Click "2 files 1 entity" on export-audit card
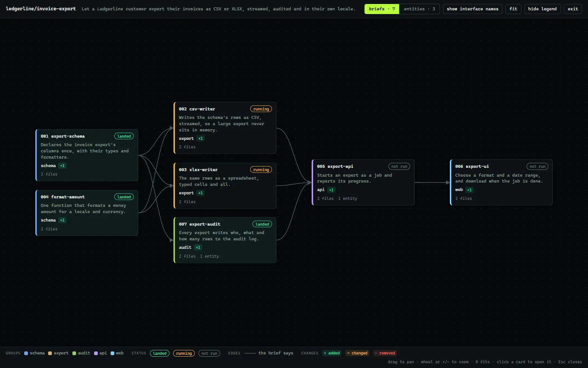The width and height of the screenshot is (588, 368). [x=199, y=256]
